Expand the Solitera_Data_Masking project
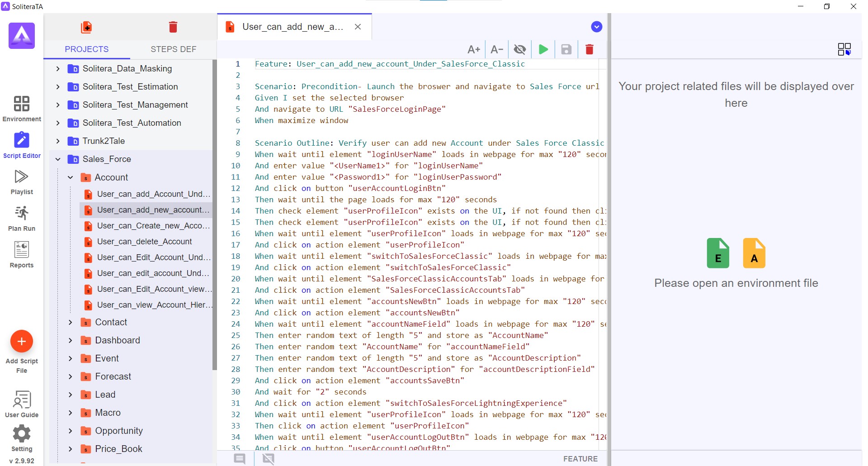The image size is (868, 466). pos(58,69)
